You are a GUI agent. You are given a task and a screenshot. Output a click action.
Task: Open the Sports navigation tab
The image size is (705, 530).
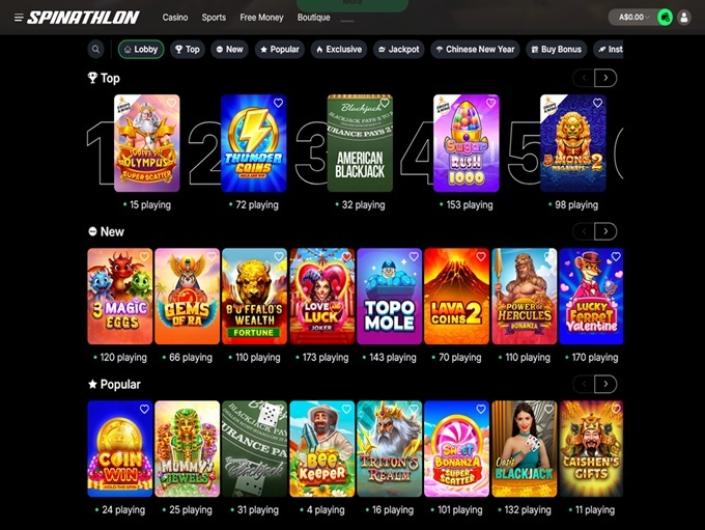[x=214, y=18]
